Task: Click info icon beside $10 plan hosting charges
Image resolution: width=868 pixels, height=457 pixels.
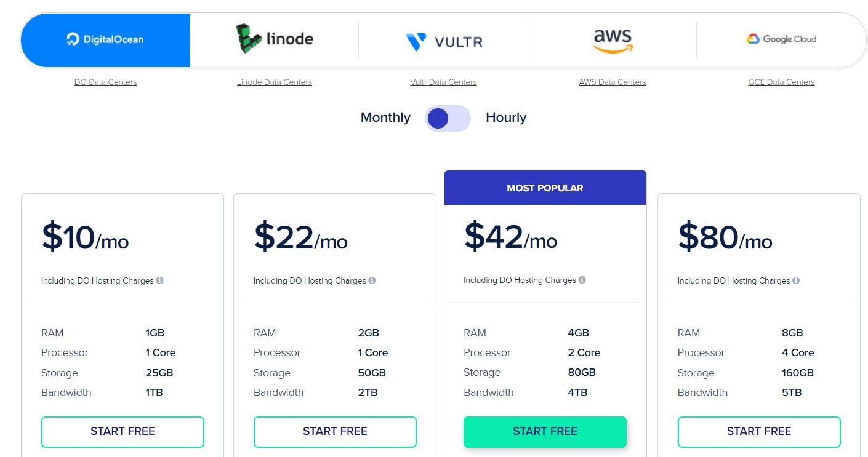Action: [x=159, y=280]
